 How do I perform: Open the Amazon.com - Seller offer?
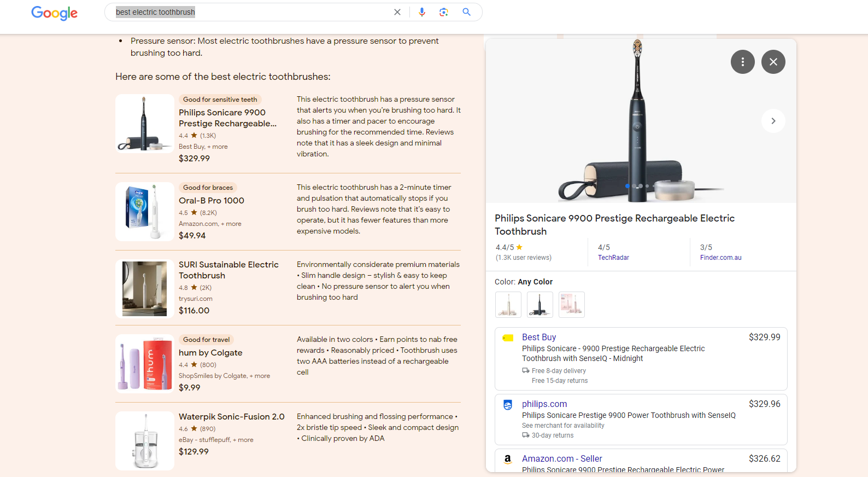coord(641,461)
